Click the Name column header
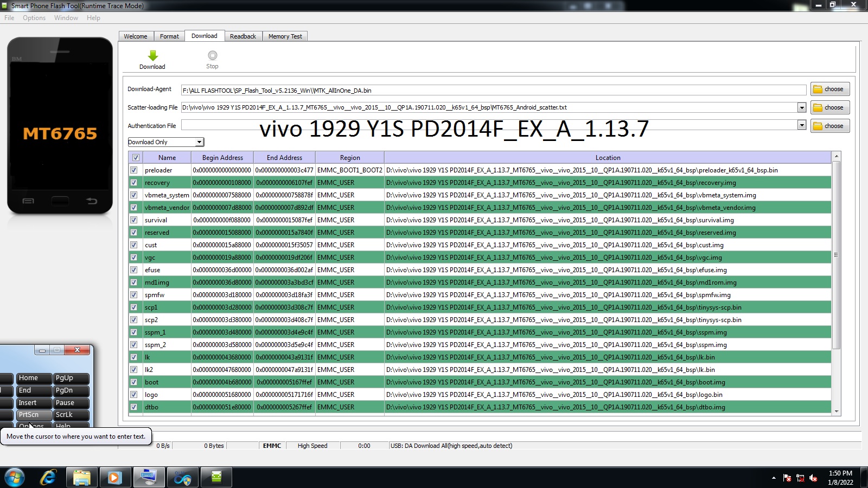Viewport: 868px width, 488px height. [167, 158]
